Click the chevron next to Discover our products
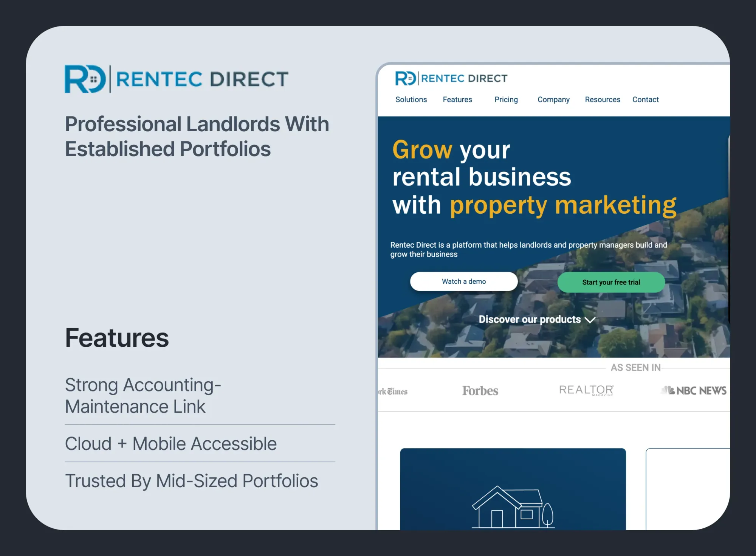The height and width of the screenshot is (556, 756). click(x=590, y=320)
